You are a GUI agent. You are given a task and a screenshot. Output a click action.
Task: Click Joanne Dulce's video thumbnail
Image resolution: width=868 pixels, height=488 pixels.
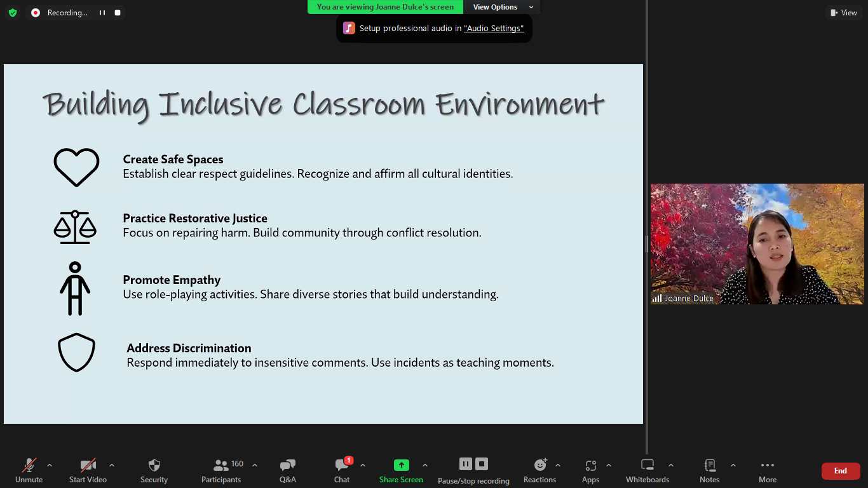coord(757,244)
